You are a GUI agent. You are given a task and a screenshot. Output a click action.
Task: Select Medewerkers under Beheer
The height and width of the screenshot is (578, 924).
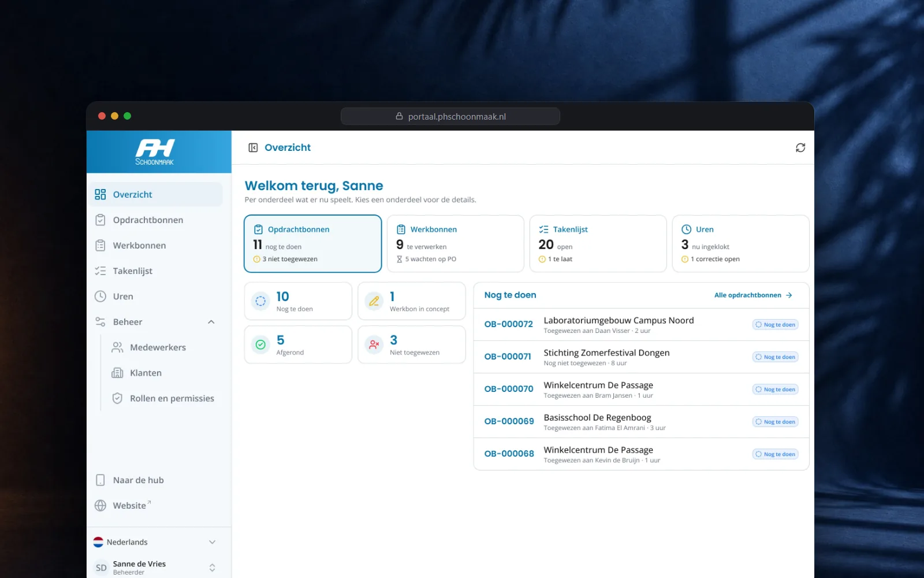tap(163, 347)
